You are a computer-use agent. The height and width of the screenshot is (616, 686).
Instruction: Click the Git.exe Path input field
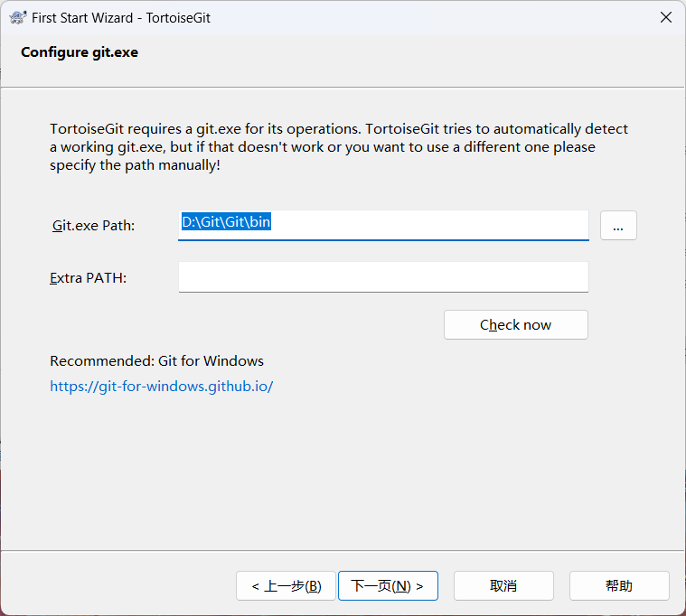pos(383,225)
